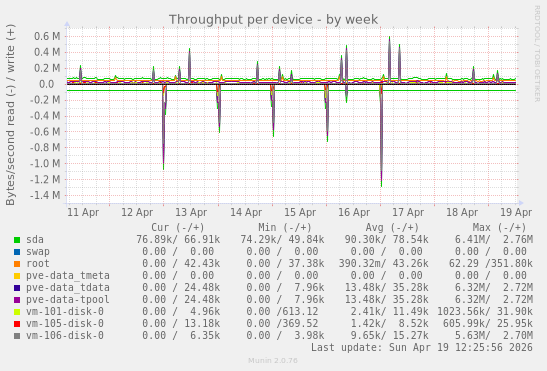Click the '0.6 M' y-axis label
The width and height of the screenshot is (547, 371).
click(x=47, y=36)
